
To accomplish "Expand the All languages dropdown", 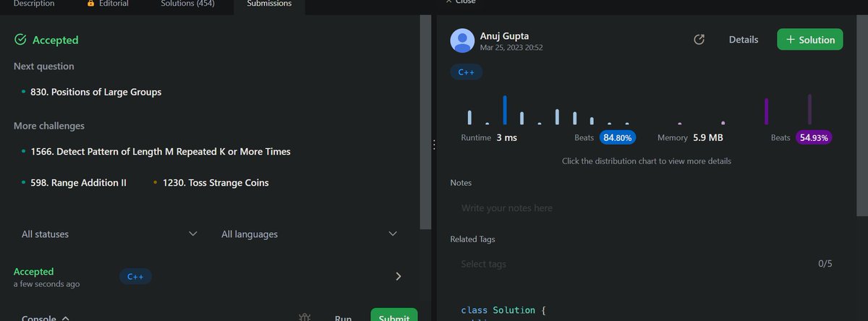I will [x=310, y=234].
